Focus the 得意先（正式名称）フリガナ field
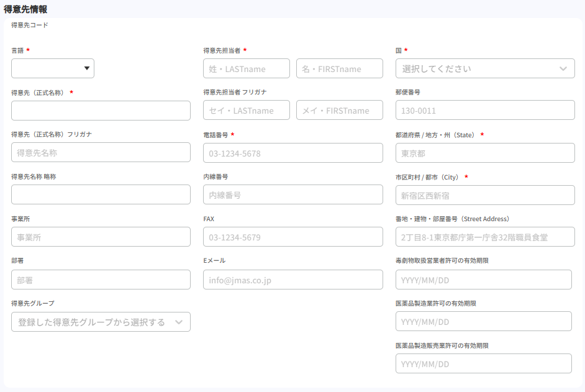585x392 pixels. click(x=101, y=152)
